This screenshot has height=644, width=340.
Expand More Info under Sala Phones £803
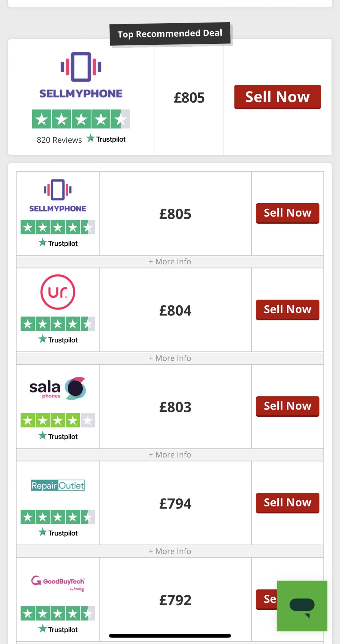pyautogui.click(x=170, y=455)
